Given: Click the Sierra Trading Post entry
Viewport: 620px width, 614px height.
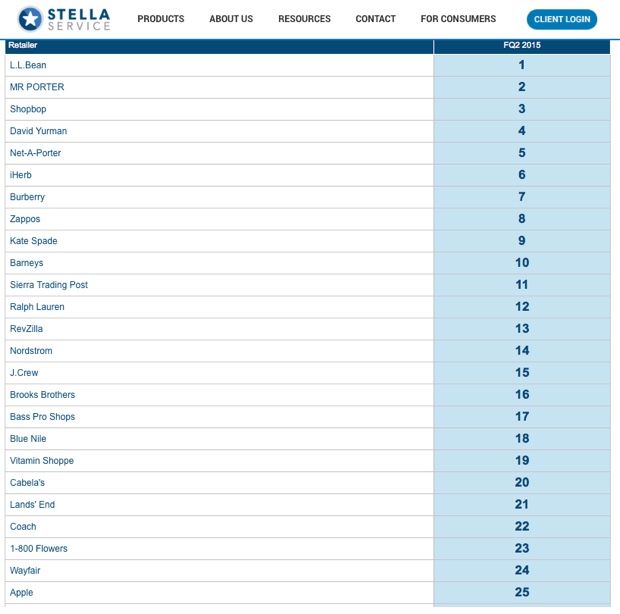Looking at the screenshot, I should click(49, 285).
